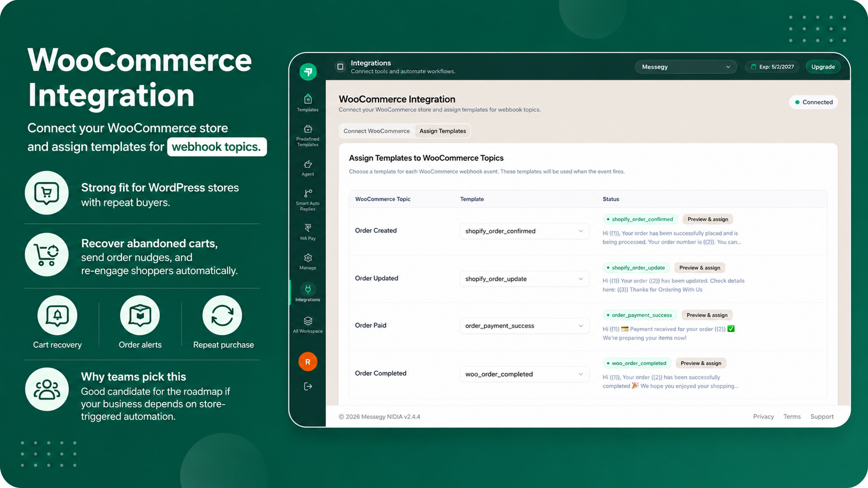Click the Exp: 5/2/2027 expiry badge

pos(773,67)
